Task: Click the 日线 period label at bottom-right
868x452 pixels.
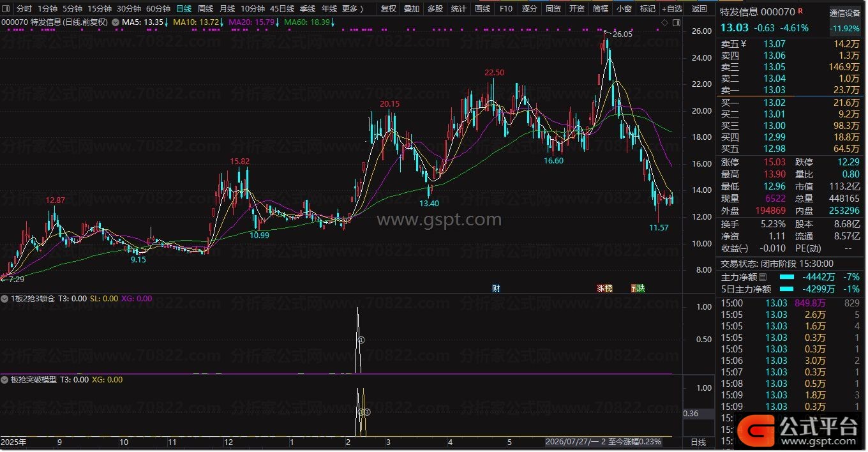Action: 699,442
